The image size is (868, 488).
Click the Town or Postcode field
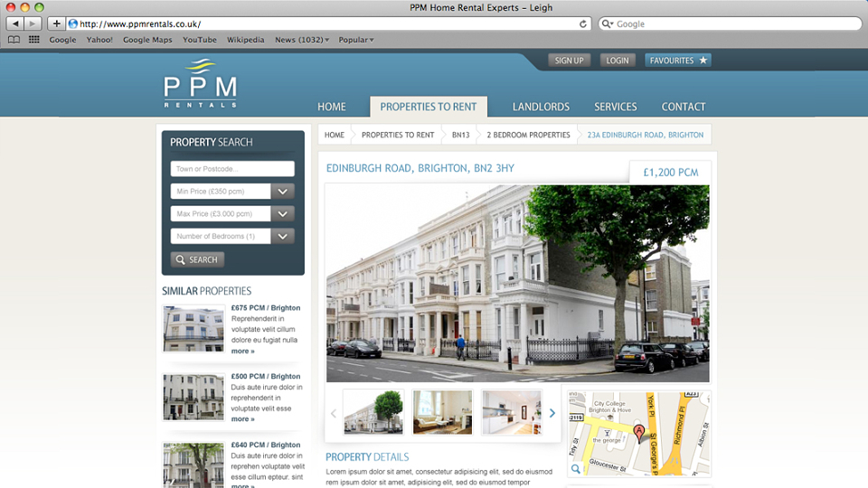(232, 169)
